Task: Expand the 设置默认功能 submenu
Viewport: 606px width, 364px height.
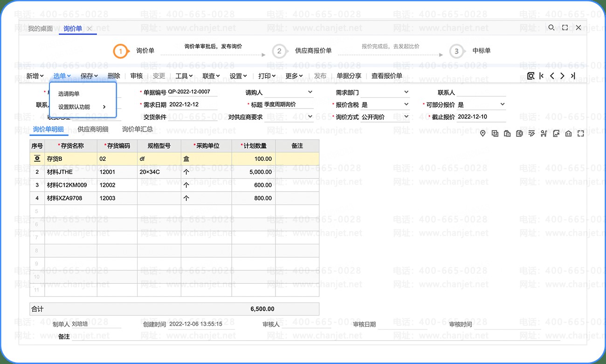Action: click(82, 107)
